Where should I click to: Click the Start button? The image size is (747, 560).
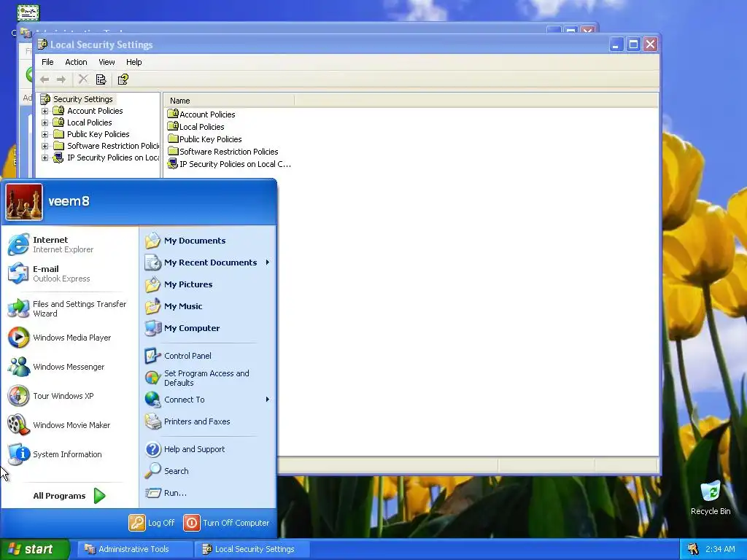point(34,549)
